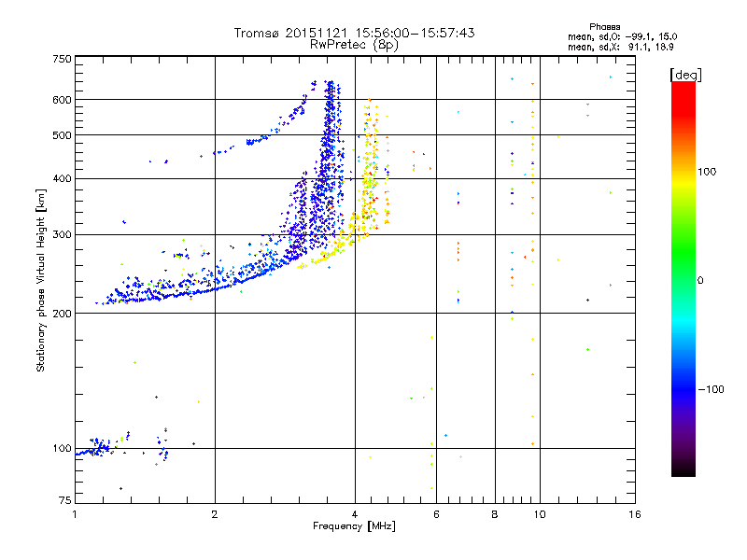Image resolution: width=747 pixels, height=560 pixels.
Task: Click the x-axis tick label '10'
Action: [x=540, y=514]
